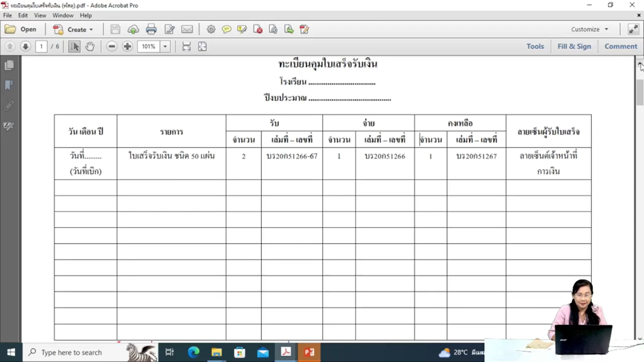Open Bookmarks side panel
The height and width of the screenshot is (362, 644).
[9, 85]
